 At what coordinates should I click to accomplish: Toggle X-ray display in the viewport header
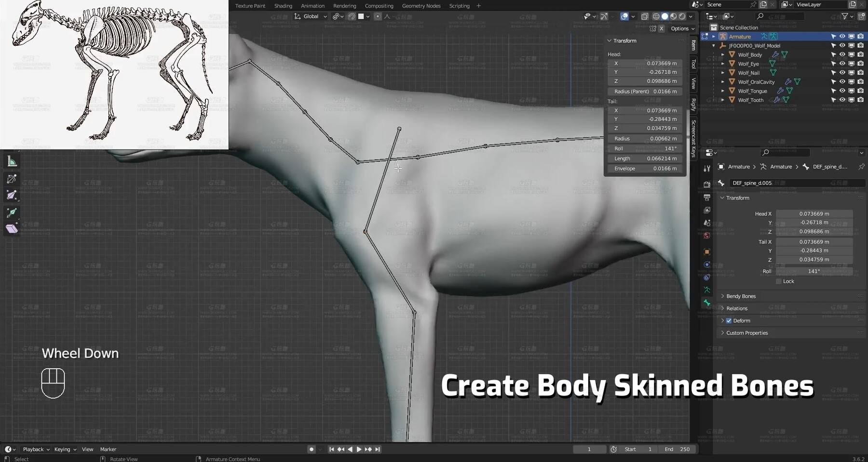point(645,16)
